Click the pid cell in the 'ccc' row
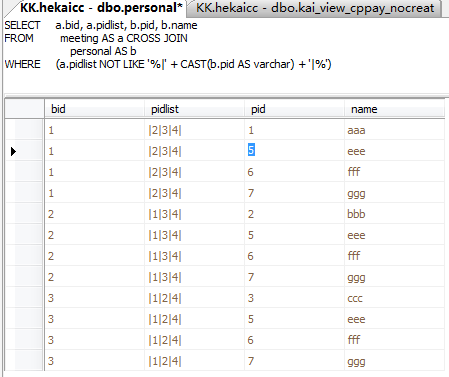The width and height of the screenshot is (449, 377). (x=295, y=298)
